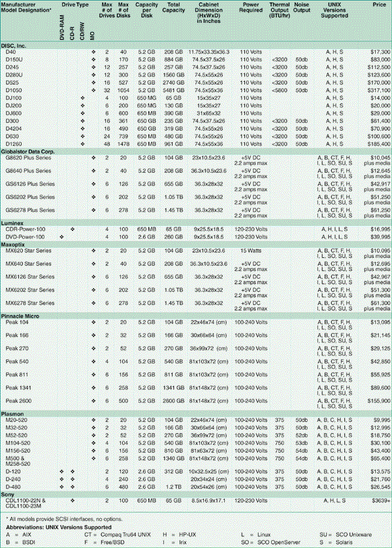Click MX6202 Star Series model name

point(30,290)
